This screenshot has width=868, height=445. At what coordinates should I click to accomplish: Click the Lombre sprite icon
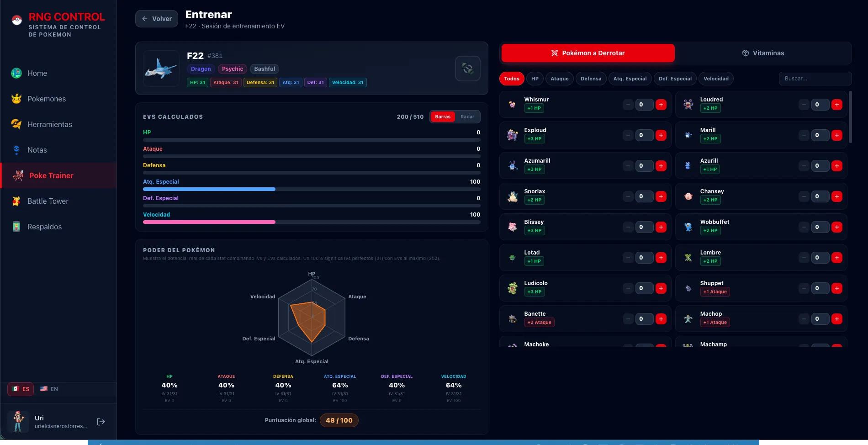688,258
